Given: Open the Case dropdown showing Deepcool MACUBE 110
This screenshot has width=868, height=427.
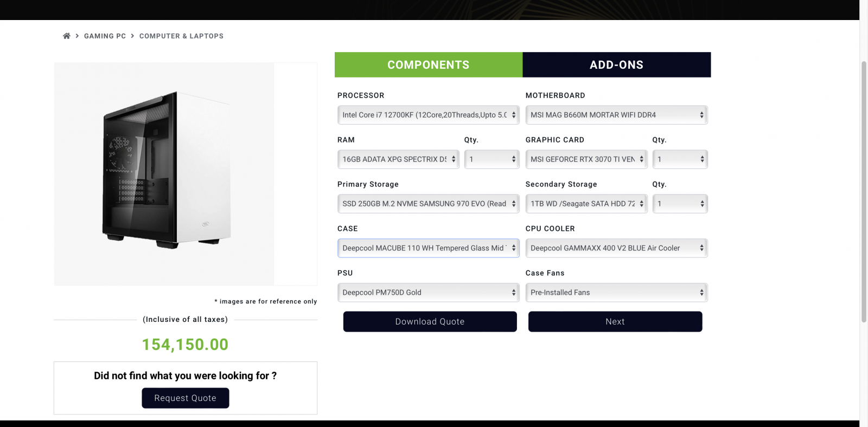Looking at the screenshot, I should [x=429, y=248].
